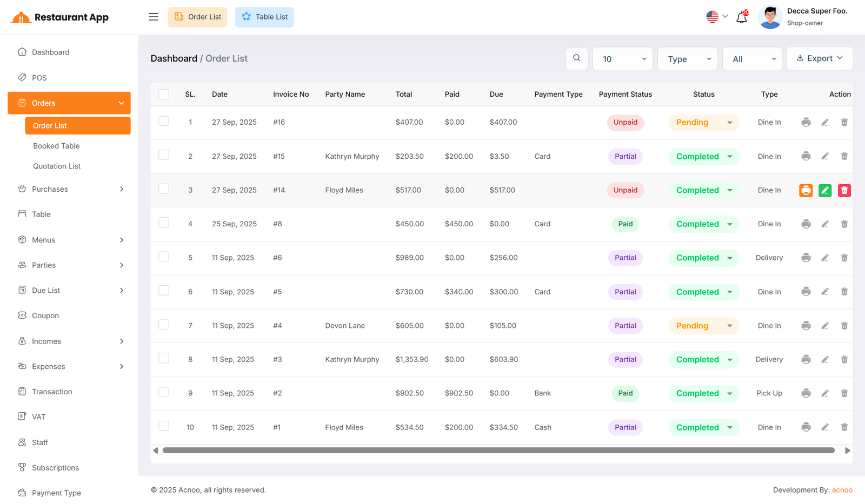865x504 pixels.
Task: Print invoice #1 using printer icon
Action: [806, 427]
